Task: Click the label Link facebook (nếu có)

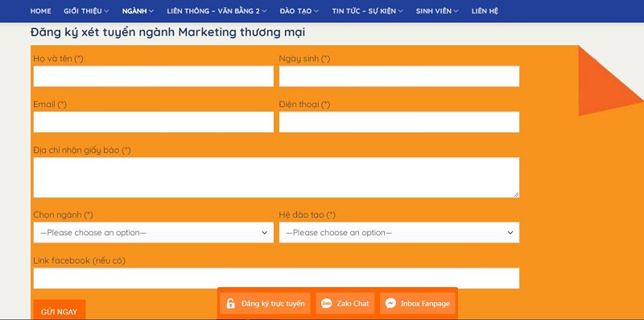Action: 79,260
